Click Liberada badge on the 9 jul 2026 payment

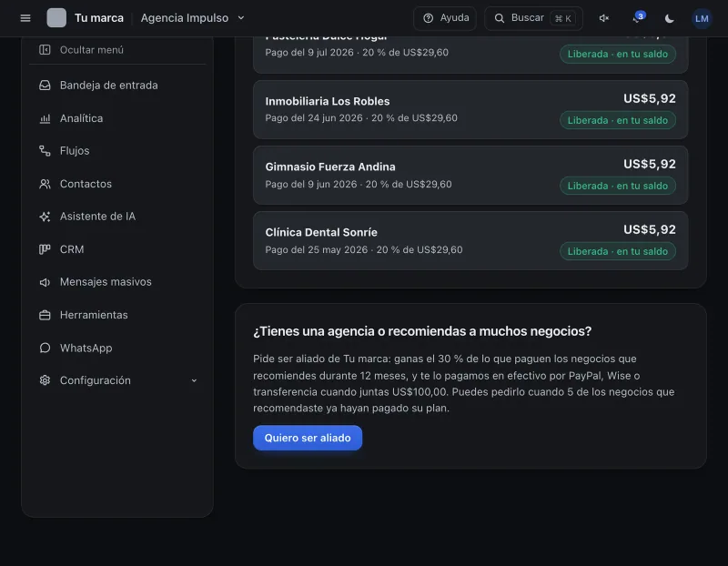(618, 54)
